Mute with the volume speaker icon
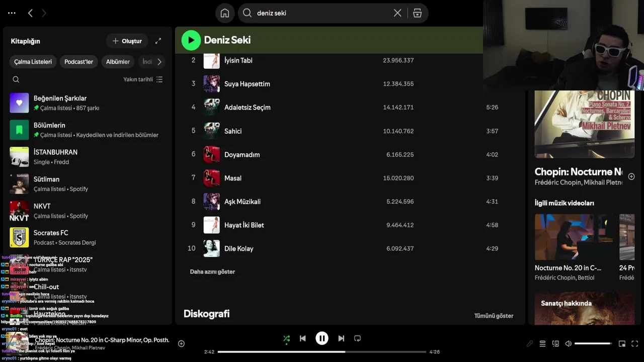 coord(568,344)
